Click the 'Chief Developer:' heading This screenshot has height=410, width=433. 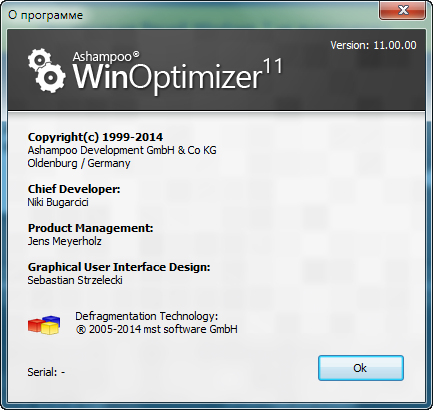(74, 189)
